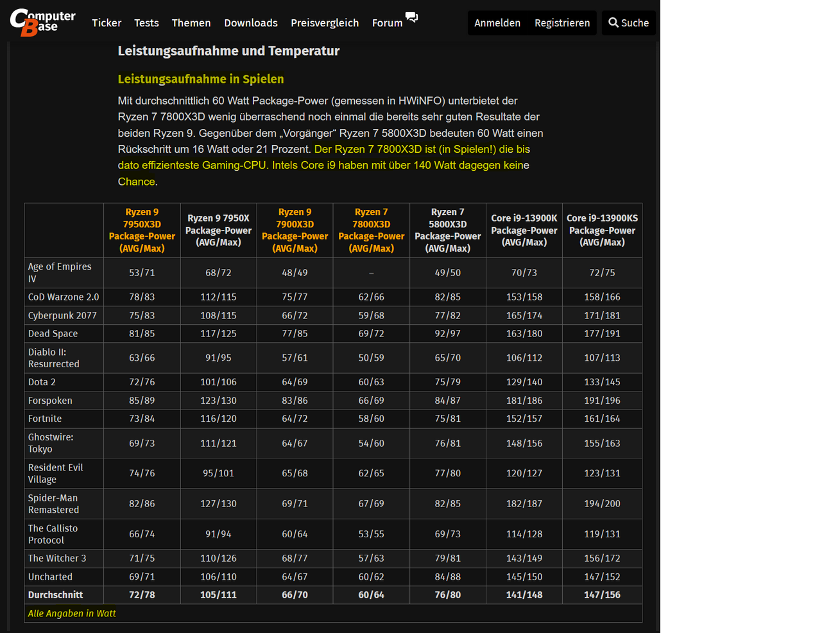Click the average value 141/148
This screenshot has height=633, width=840.
[x=524, y=595]
